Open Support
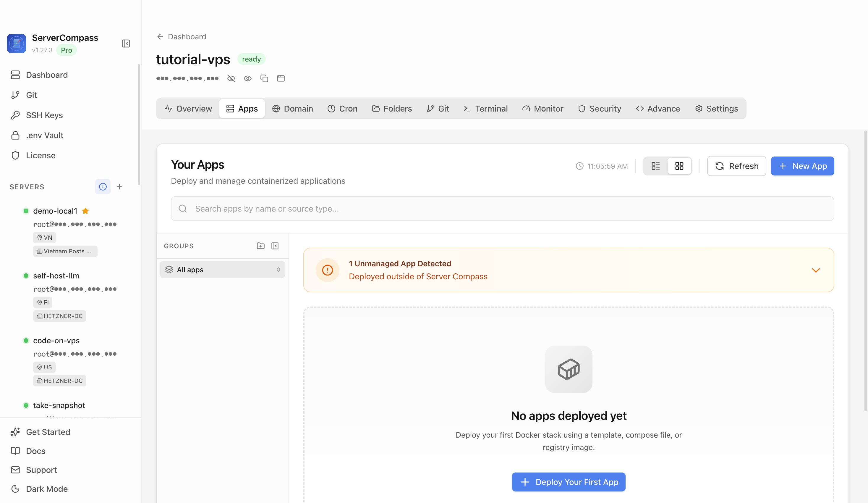Viewport: 868px width, 503px height. click(x=34, y=470)
